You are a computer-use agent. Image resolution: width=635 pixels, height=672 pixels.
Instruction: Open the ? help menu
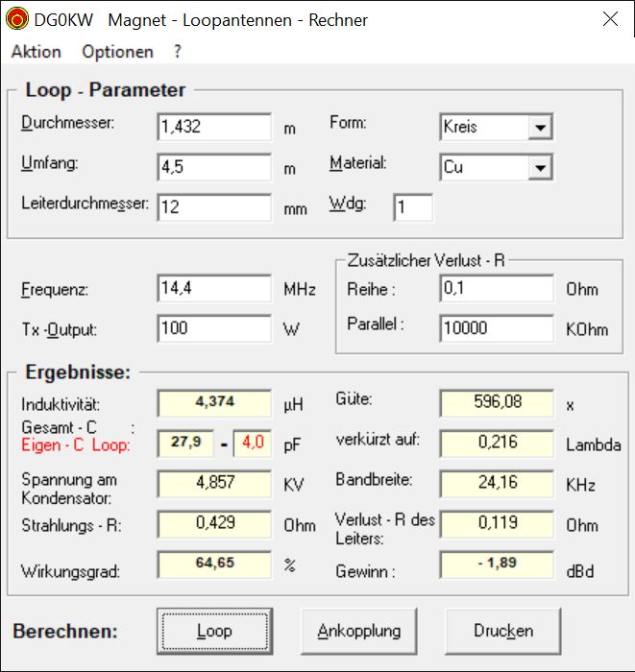[178, 52]
